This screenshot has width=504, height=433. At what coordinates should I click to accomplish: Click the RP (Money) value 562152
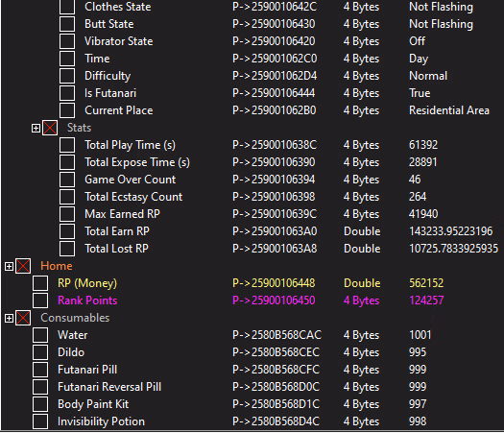pyautogui.click(x=426, y=283)
